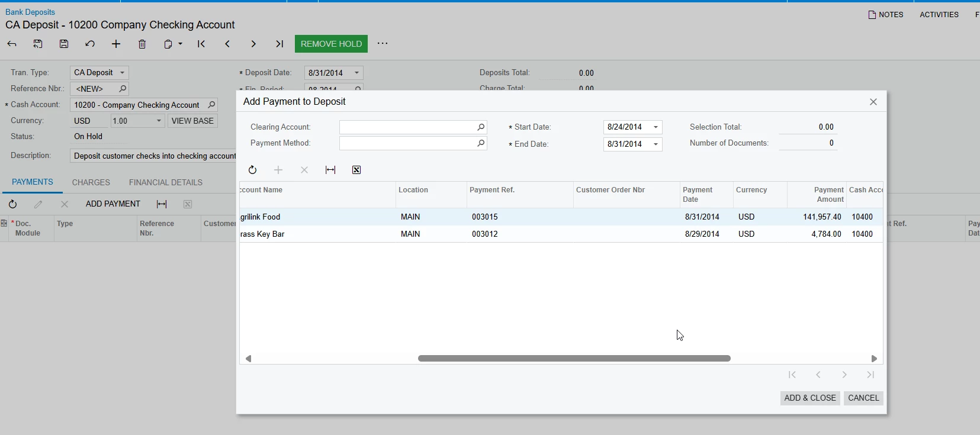The width and height of the screenshot is (980, 435).
Task: Click payment reference 003015
Action: (485, 217)
